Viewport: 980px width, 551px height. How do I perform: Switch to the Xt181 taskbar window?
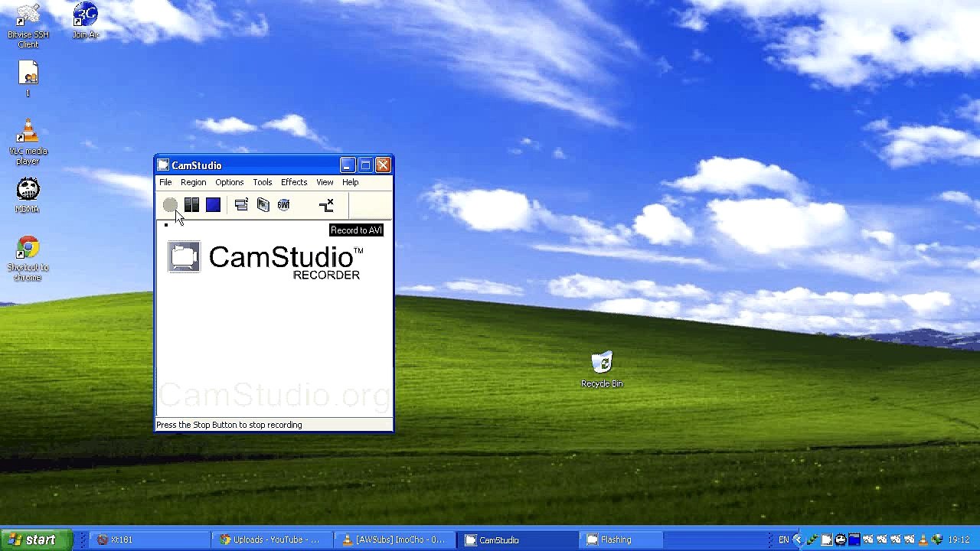(151, 540)
